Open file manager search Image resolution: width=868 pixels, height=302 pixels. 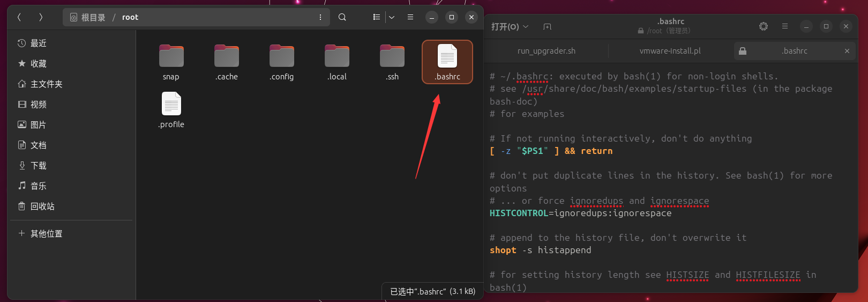point(342,17)
